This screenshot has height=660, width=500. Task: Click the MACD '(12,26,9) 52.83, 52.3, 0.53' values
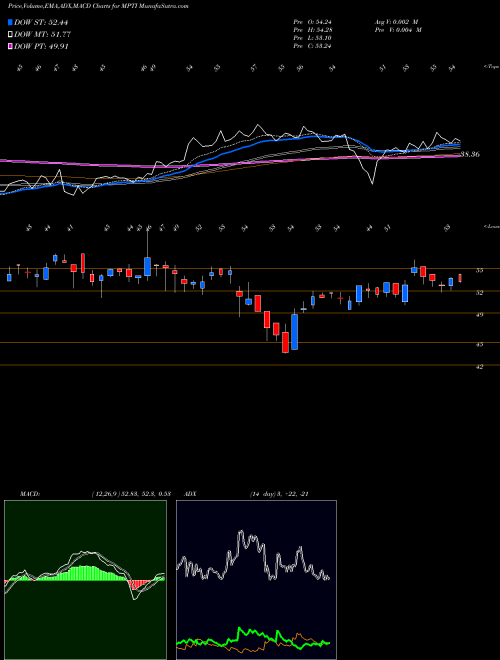(131, 494)
